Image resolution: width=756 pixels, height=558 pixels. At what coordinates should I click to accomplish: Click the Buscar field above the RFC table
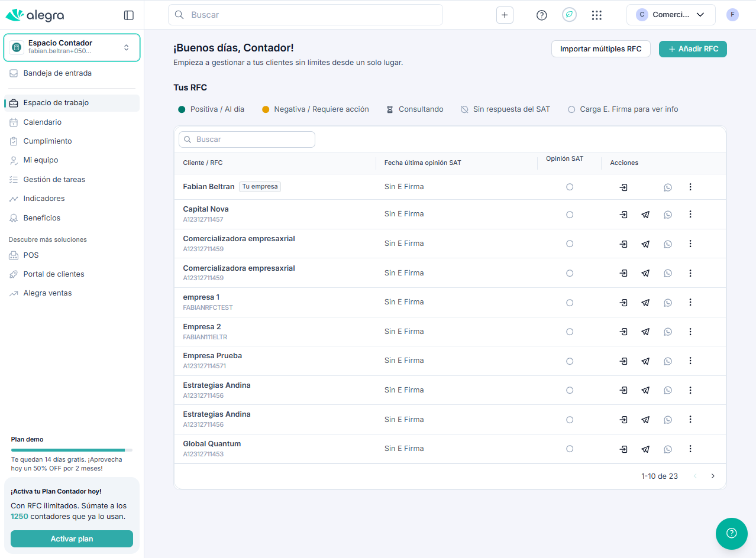pyautogui.click(x=247, y=139)
